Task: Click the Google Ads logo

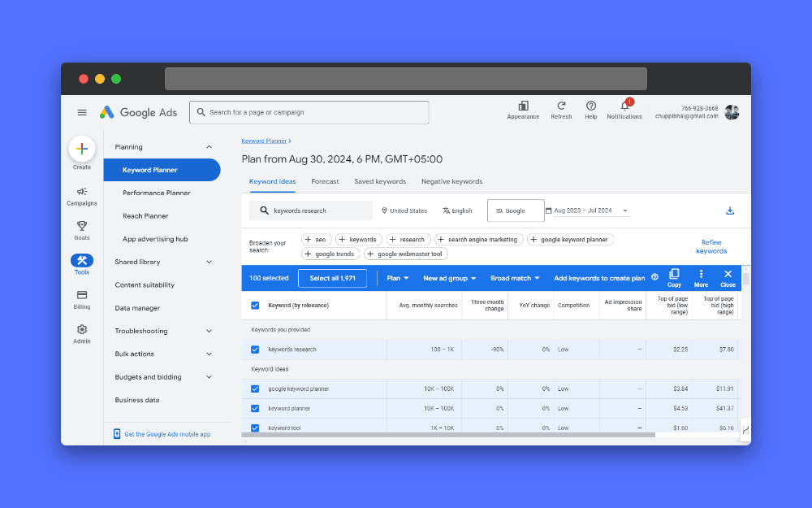Action: (x=138, y=112)
